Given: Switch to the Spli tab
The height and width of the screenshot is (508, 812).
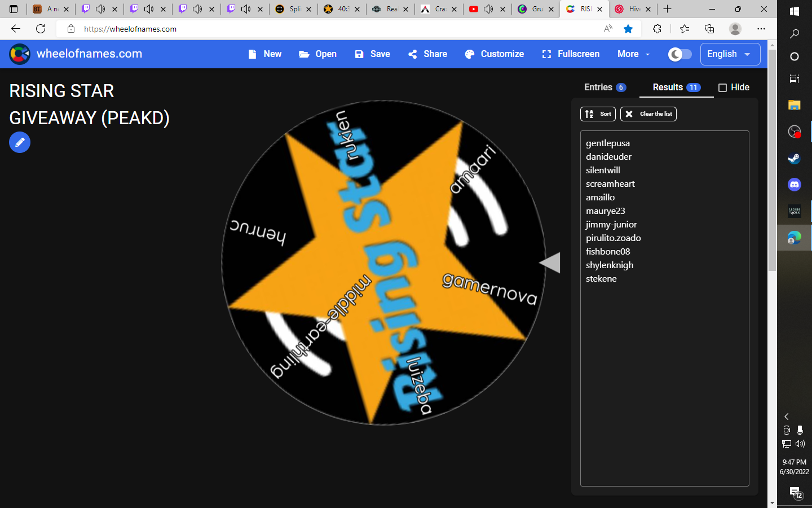Looking at the screenshot, I should [x=293, y=9].
